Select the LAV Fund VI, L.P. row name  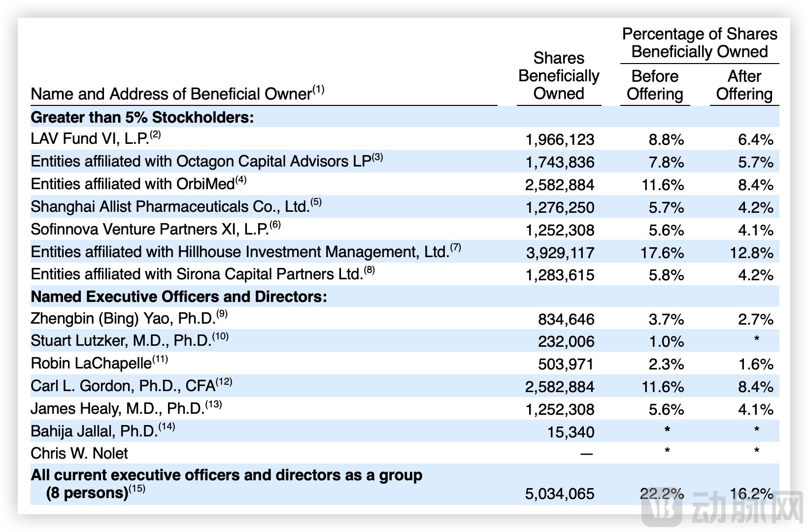(x=90, y=139)
